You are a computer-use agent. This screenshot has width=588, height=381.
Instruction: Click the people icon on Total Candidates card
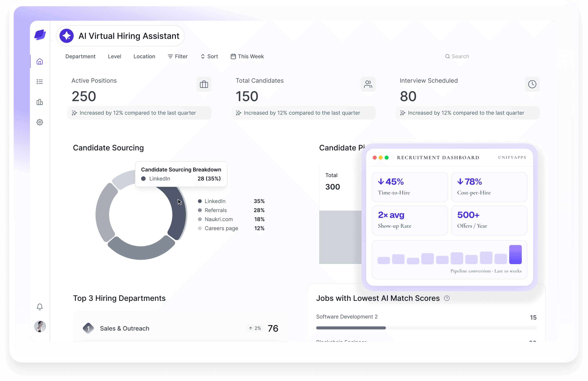pos(368,84)
